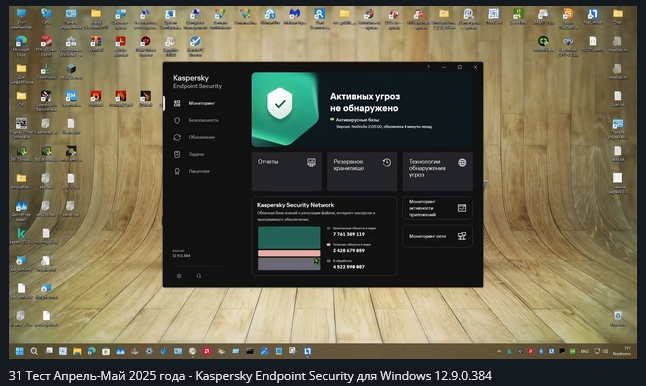Click the shield icon beside Безопасность
Viewport: 646px width, 386px height.
pos(177,120)
